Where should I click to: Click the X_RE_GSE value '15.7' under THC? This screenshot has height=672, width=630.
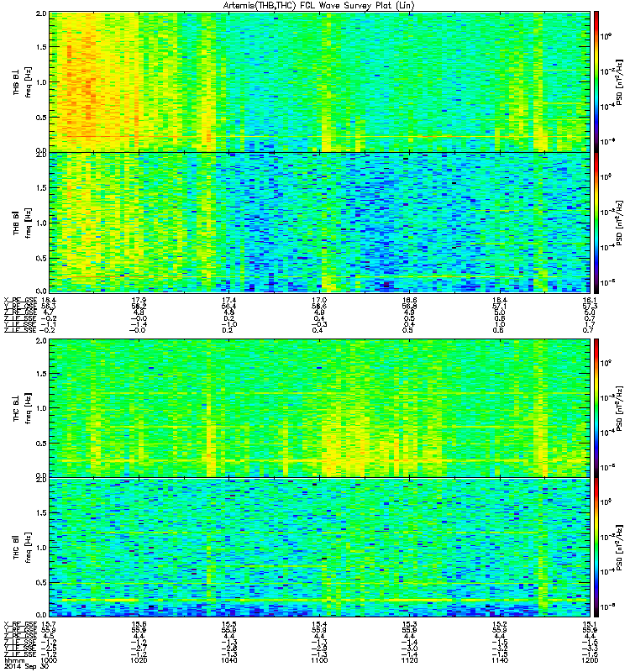(49, 623)
